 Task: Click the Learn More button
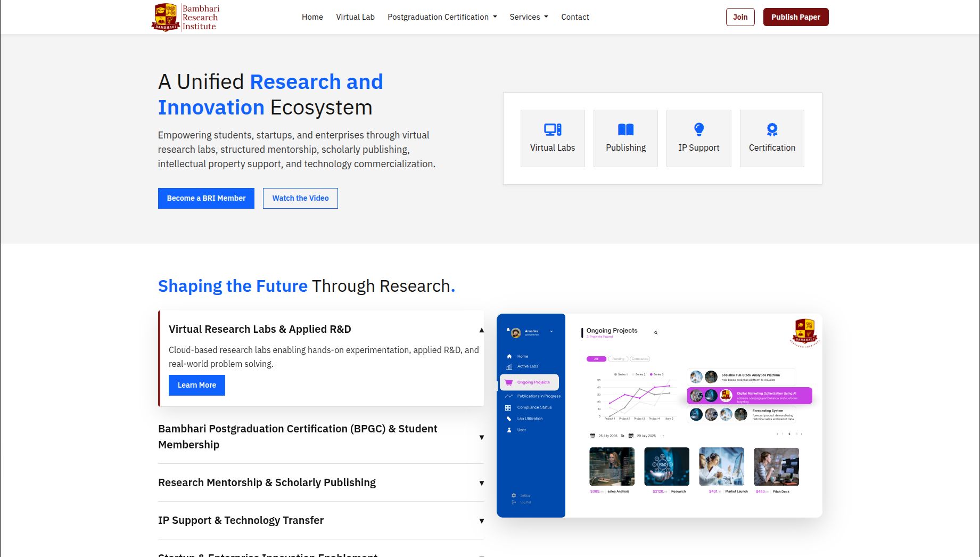[x=196, y=385]
